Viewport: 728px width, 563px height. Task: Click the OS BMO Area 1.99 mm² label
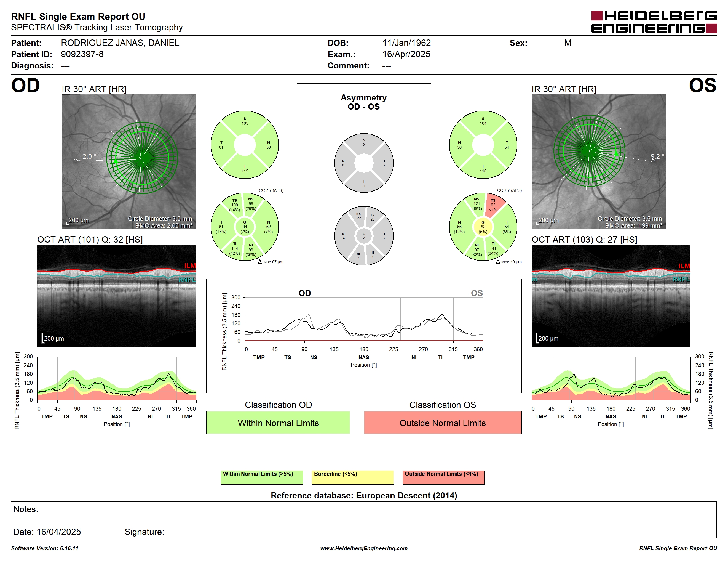coord(633,225)
